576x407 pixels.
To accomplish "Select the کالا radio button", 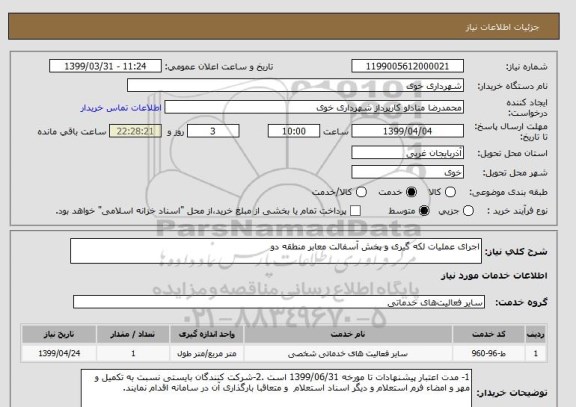I will tap(450, 192).
